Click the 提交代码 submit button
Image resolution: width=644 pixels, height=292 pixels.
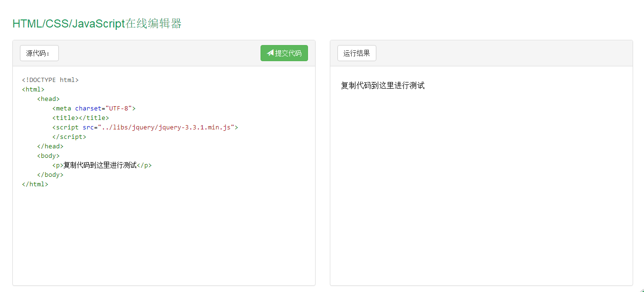coord(284,53)
